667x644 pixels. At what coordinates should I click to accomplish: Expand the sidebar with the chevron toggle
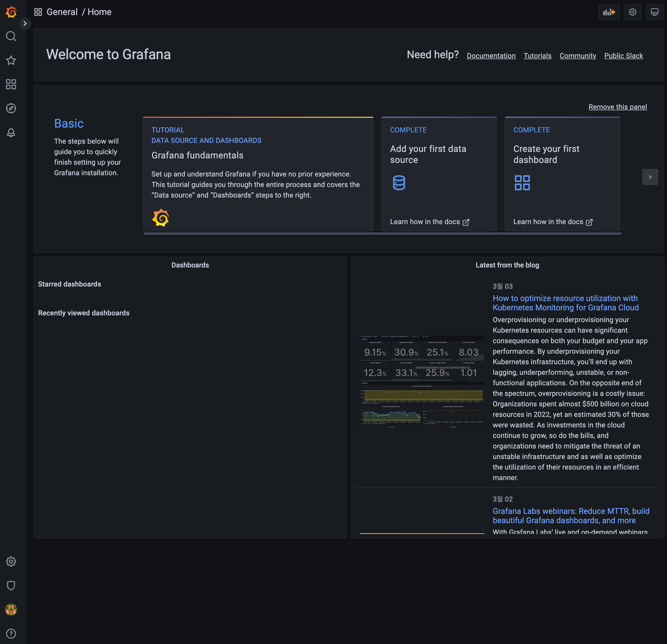point(25,24)
